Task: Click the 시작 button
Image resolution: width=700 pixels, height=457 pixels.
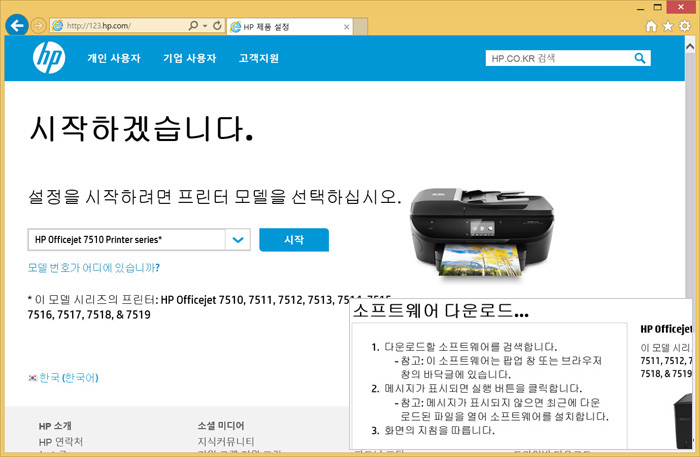Action: (294, 240)
